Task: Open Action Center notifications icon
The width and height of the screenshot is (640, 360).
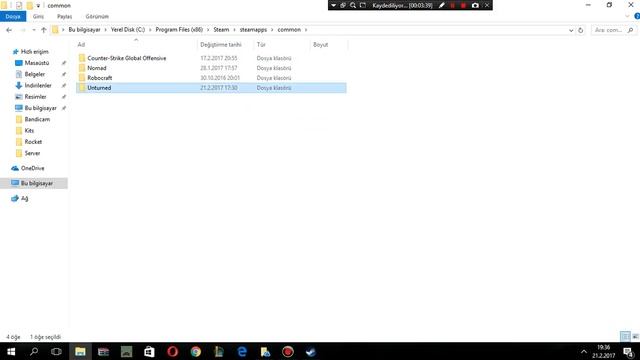Action: tap(629, 351)
